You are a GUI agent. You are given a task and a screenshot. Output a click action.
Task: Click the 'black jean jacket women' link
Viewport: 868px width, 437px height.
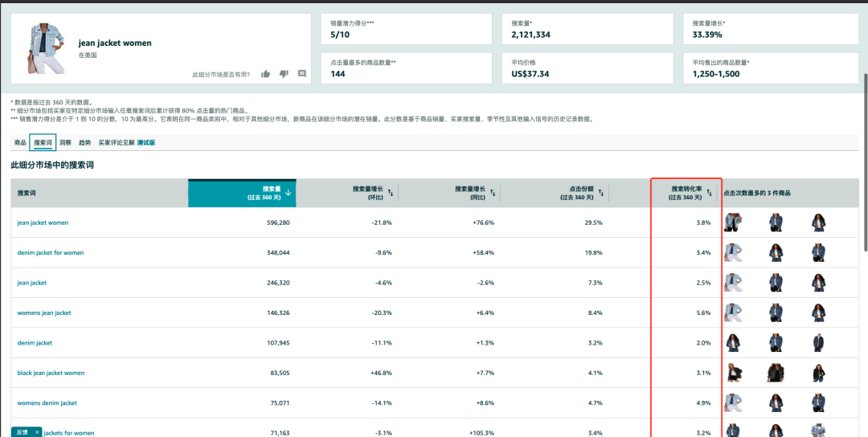point(51,374)
